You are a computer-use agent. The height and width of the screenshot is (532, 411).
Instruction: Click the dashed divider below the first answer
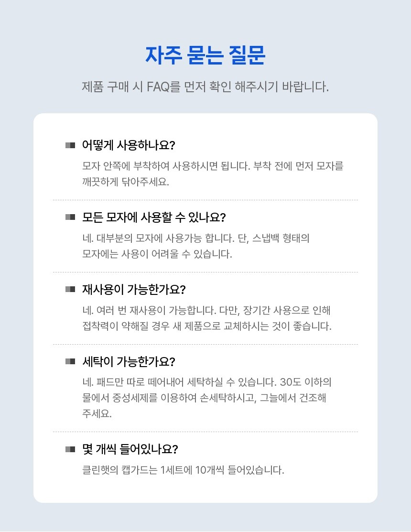(x=205, y=200)
